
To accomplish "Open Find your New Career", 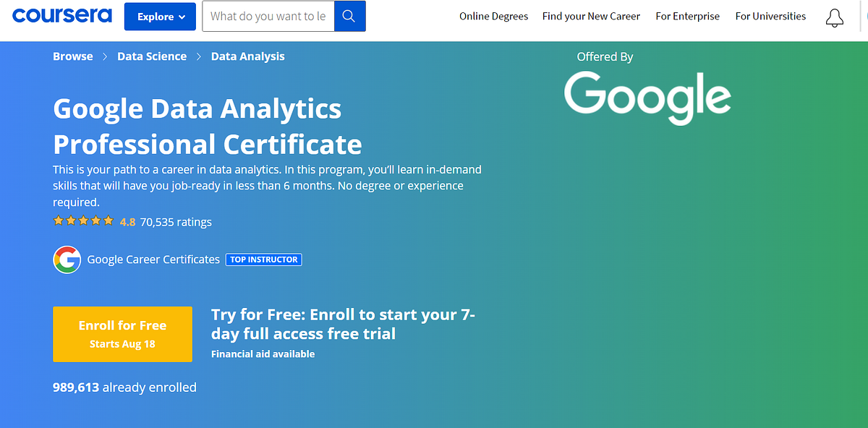I will [591, 16].
